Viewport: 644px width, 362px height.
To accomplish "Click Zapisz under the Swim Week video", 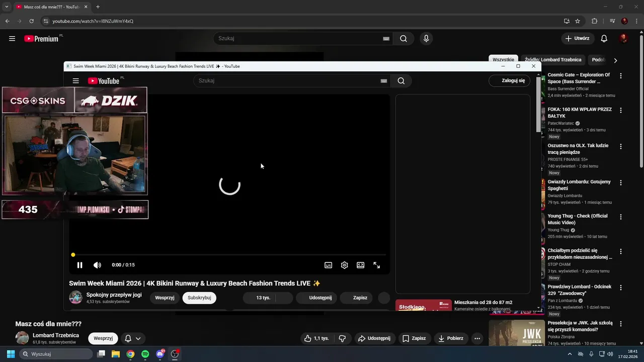I will pyautogui.click(x=357, y=298).
